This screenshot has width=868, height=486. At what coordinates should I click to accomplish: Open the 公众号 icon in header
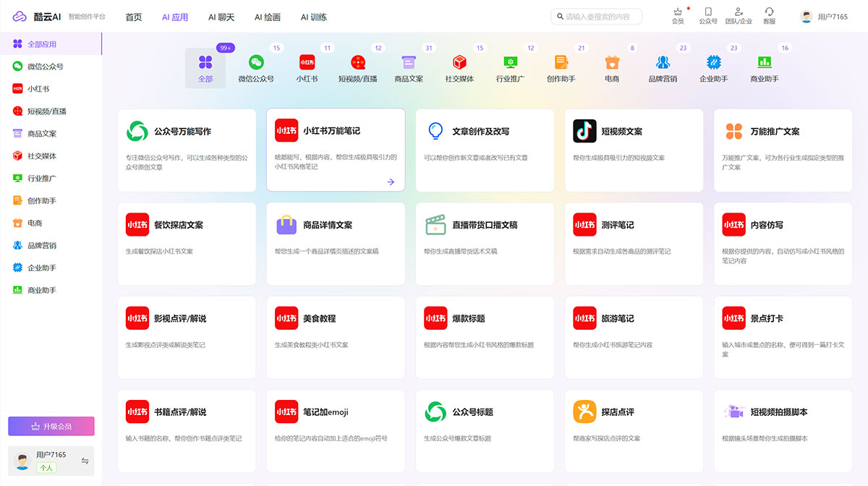707,12
